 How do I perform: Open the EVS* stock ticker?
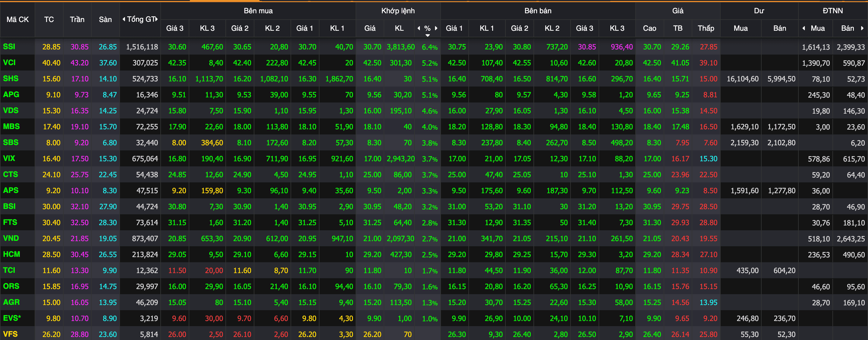coord(12,318)
